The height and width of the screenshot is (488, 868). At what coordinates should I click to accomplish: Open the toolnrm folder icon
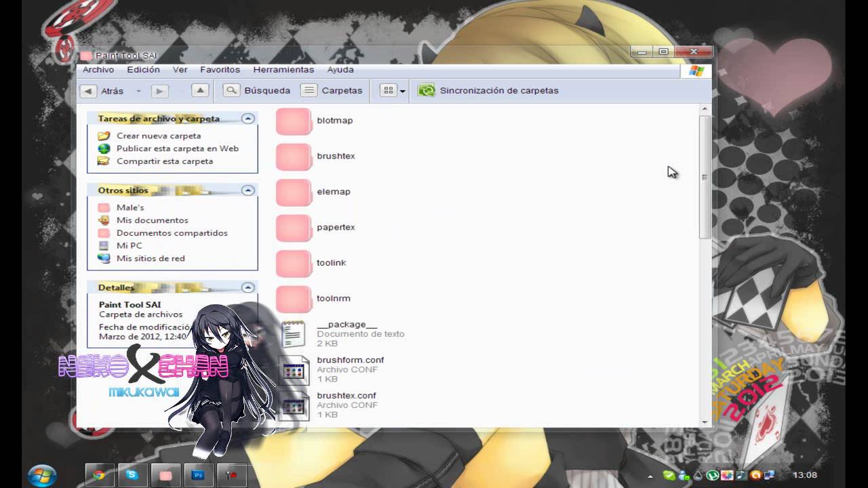coord(294,300)
